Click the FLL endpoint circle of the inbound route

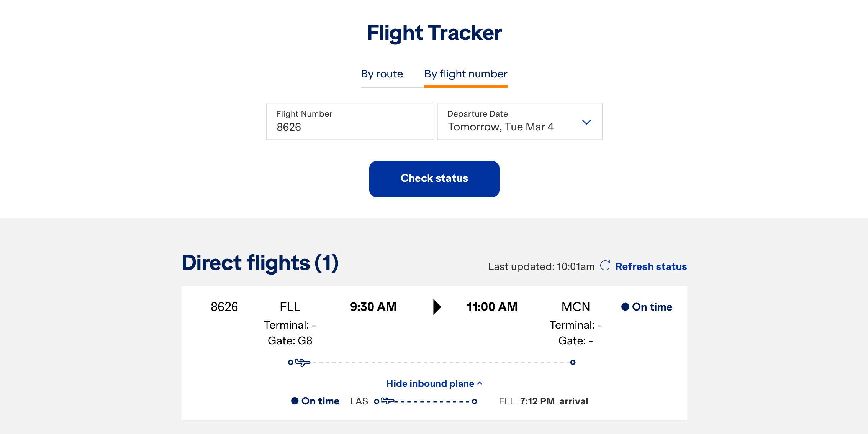(x=475, y=401)
